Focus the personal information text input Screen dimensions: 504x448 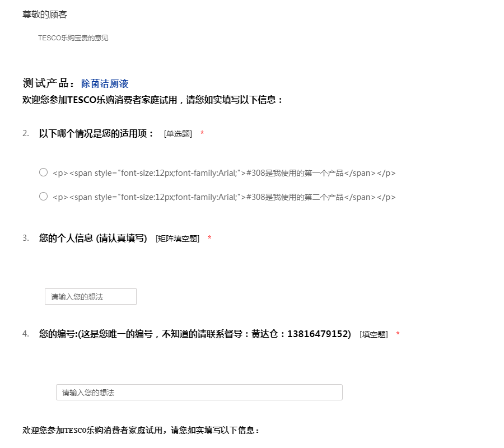pyautogui.click(x=91, y=297)
